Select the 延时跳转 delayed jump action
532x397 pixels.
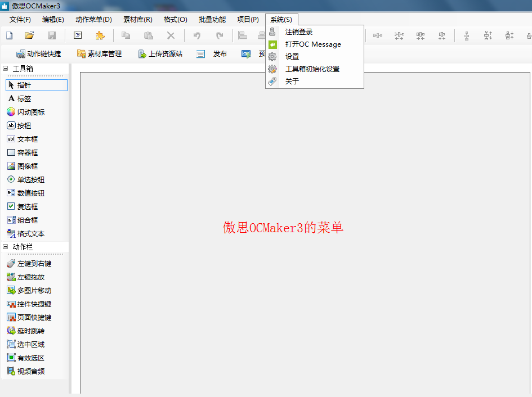pos(26,331)
